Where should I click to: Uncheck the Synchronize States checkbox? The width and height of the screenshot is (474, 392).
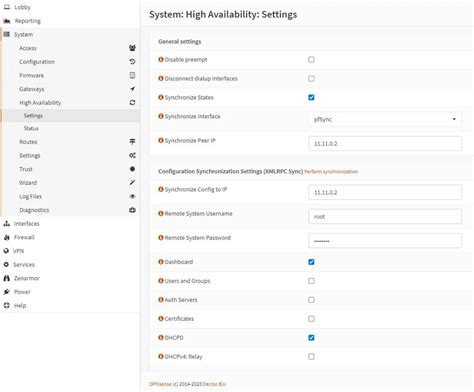311,97
